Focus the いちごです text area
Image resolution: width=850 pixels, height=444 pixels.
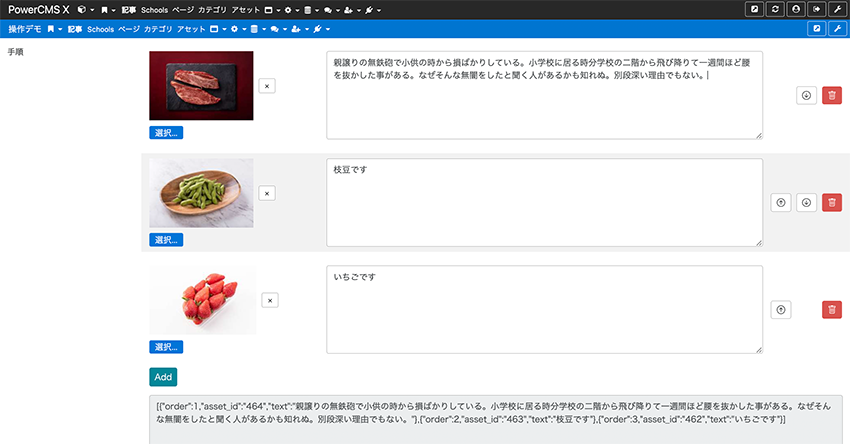point(544,310)
